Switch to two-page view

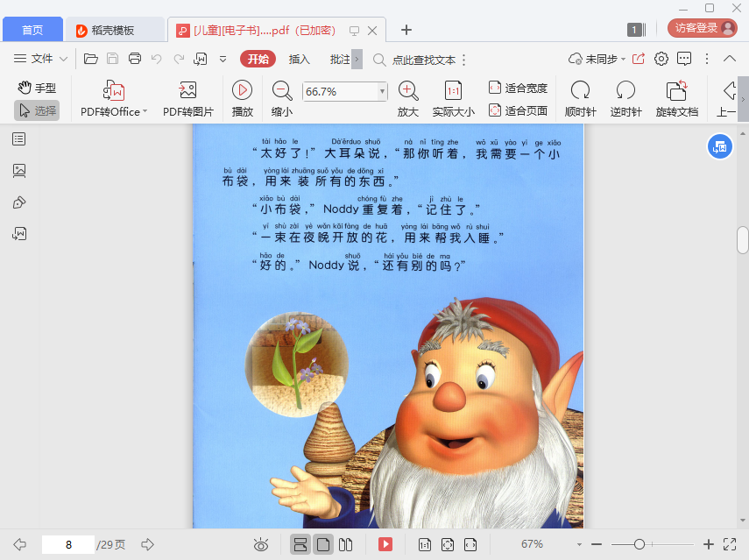click(345, 544)
